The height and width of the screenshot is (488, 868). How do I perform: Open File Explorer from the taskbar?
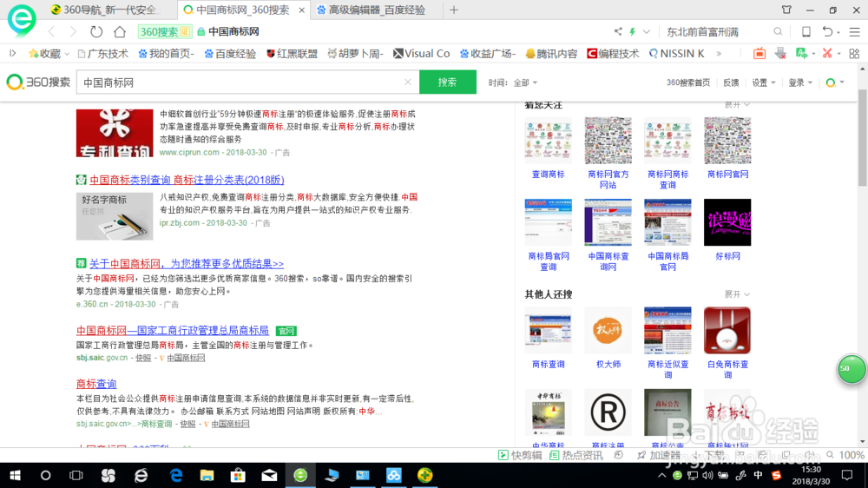[x=207, y=475]
